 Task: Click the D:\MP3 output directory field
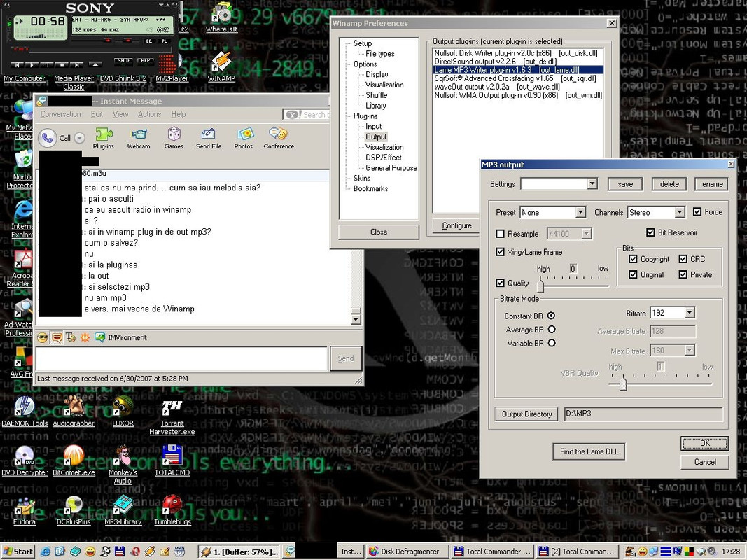coord(643,414)
